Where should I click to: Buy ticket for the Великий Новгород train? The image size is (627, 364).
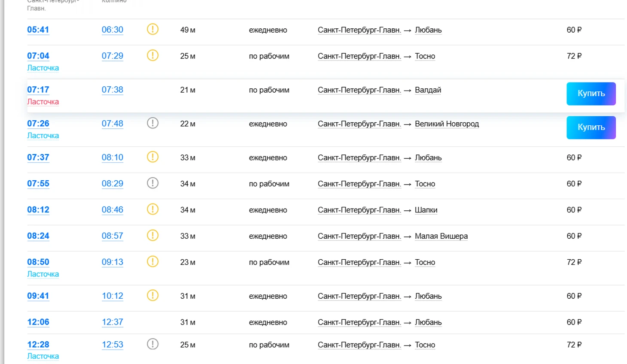click(x=591, y=127)
